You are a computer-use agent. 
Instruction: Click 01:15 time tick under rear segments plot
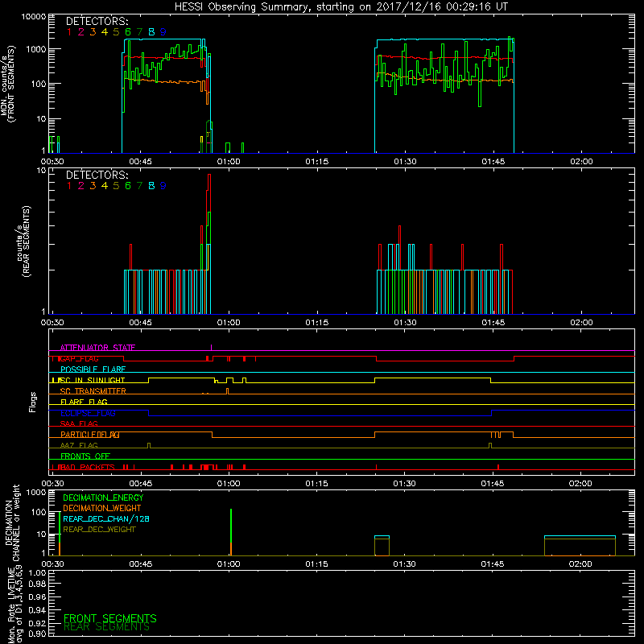click(x=316, y=323)
